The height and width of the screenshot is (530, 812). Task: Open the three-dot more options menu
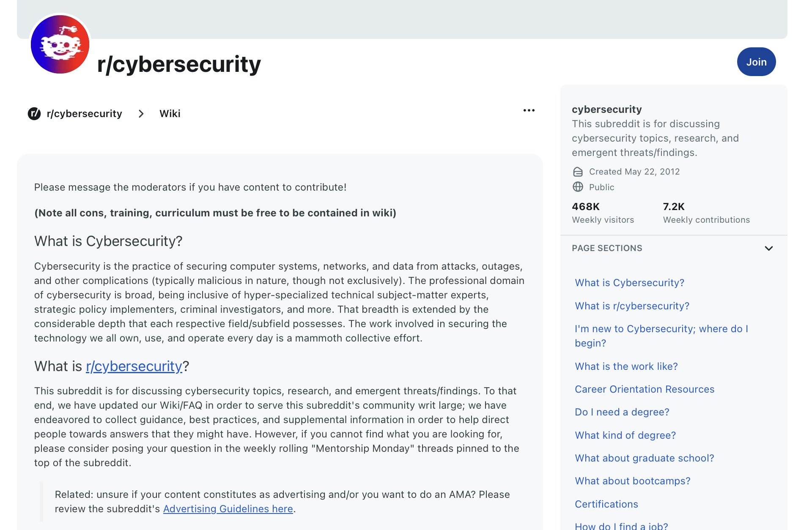529,110
